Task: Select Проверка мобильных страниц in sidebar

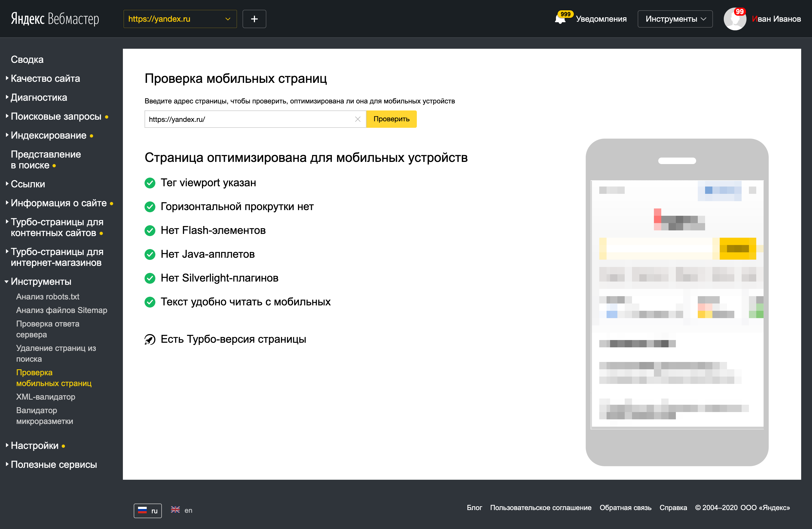Action: pyautogui.click(x=54, y=378)
